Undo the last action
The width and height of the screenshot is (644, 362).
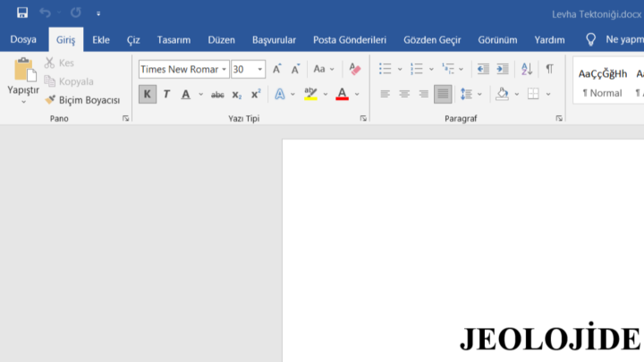45,13
